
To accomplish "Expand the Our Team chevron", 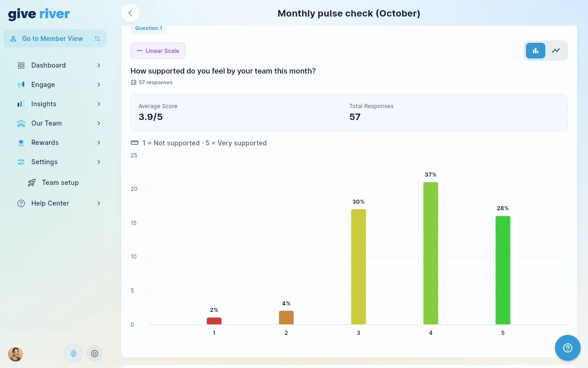I will (99, 123).
